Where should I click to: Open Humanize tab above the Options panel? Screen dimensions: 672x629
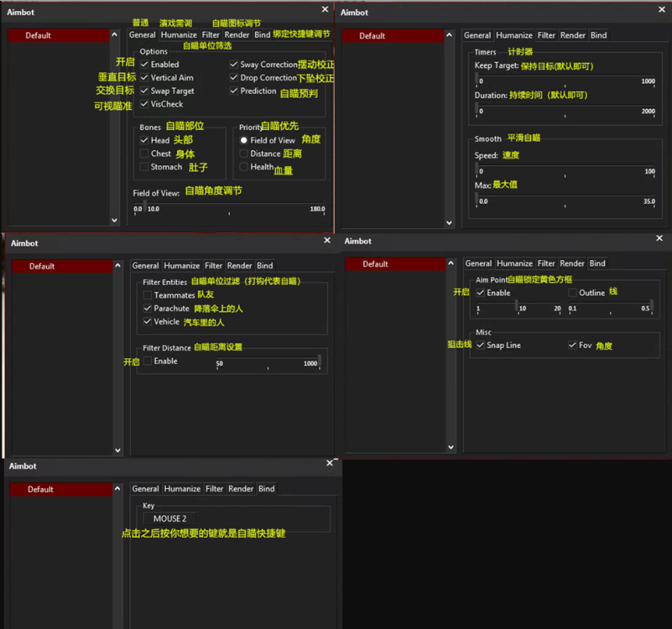click(x=179, y=35)
